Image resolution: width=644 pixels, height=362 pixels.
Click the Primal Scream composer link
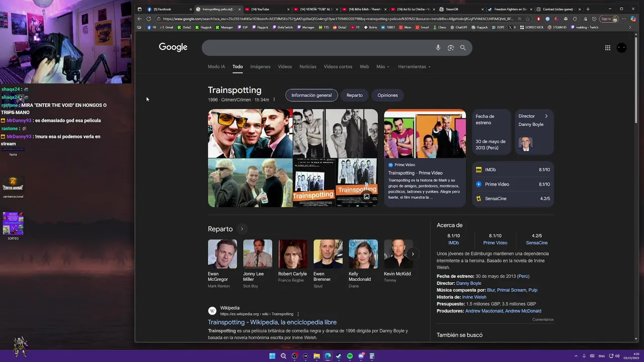click(x=511, y=290)
